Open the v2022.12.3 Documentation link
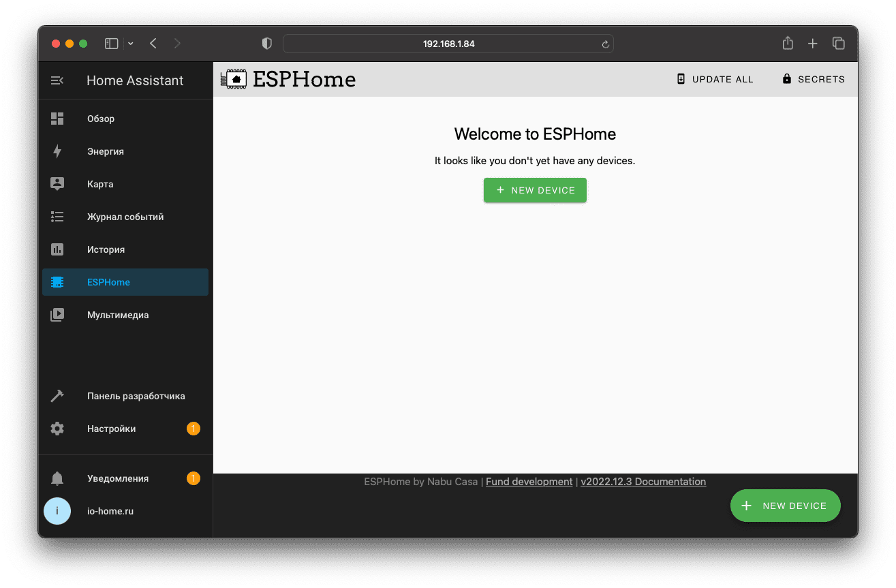Image resolution: width=896 pixels, height=588 pixels. click(x=643, y=482)
